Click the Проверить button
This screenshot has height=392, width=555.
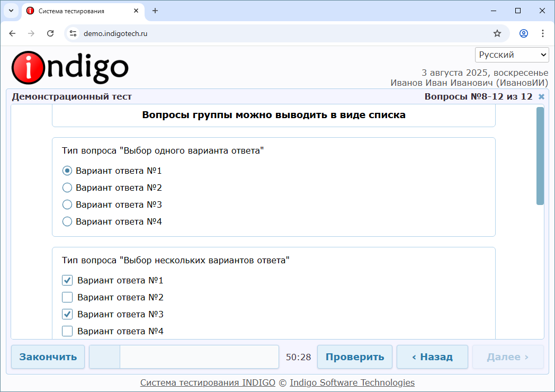[x=355, y=357]
